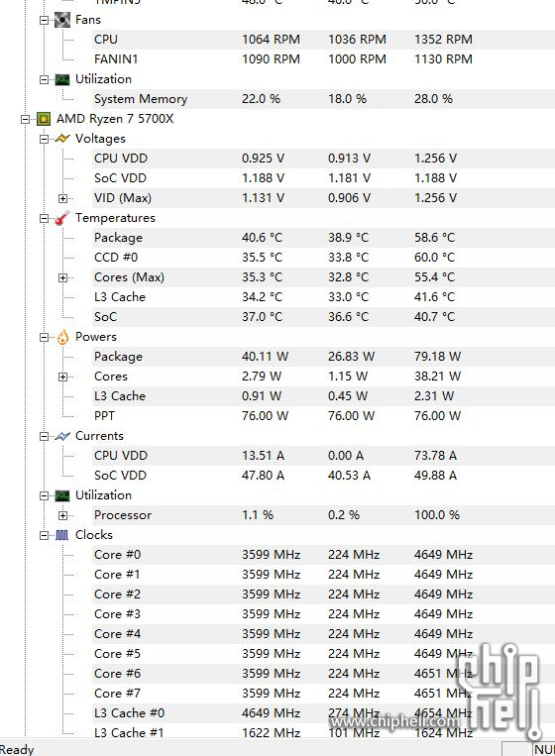Expand the Cores (Max) temperature entry

[x=62, y=277]
